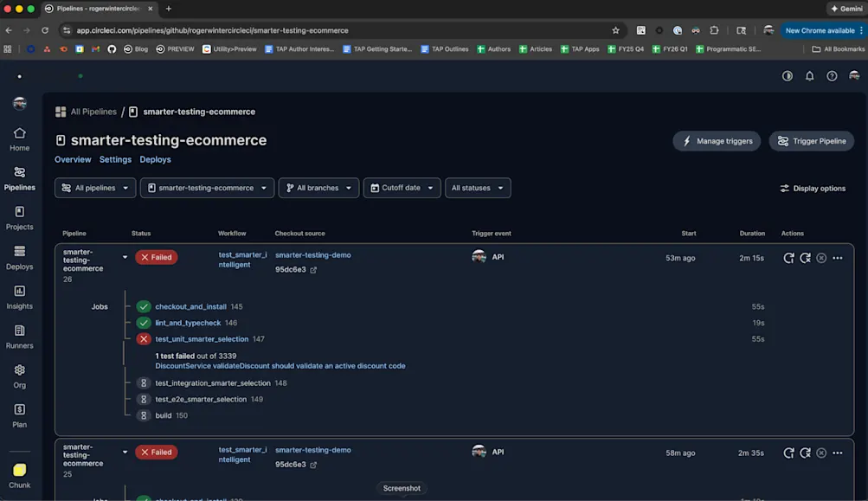The height and width of the screenshot is (501, 868).
Task: Open the Blog bookmark
Action: point(136,49)
